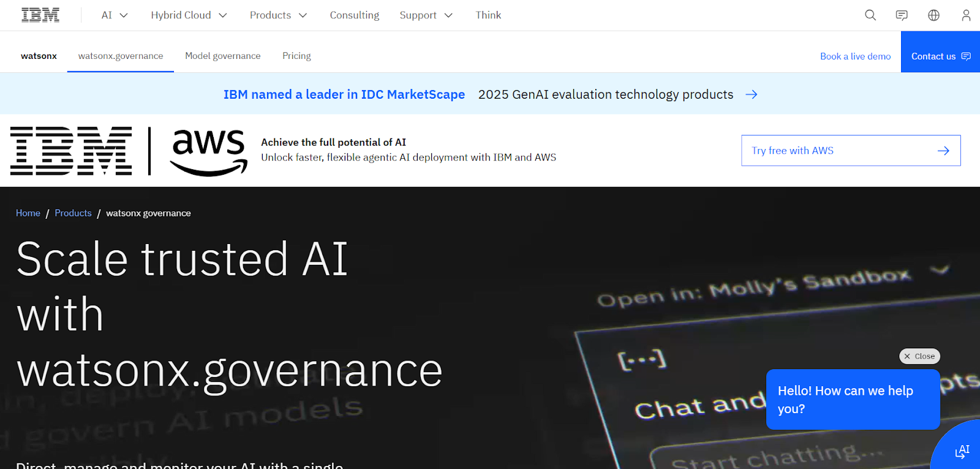Screen dimensions: 980x469
Task: Expand the Hybrid Cloud dropdown
Action: (189, 15)
